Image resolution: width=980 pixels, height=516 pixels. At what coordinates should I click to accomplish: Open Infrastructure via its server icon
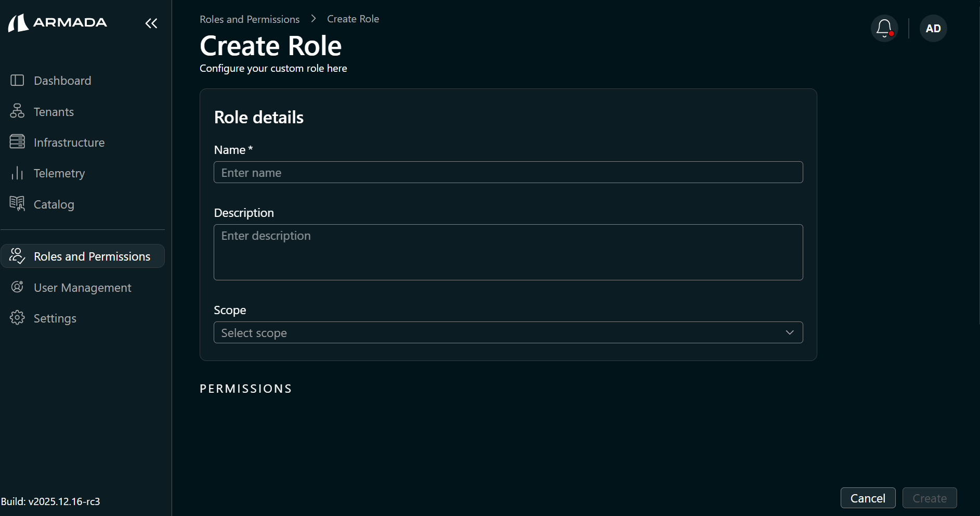coord(17,142)
